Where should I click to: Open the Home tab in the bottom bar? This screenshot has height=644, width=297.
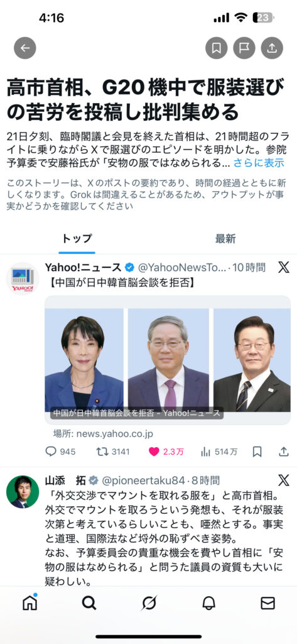(30, 602)
